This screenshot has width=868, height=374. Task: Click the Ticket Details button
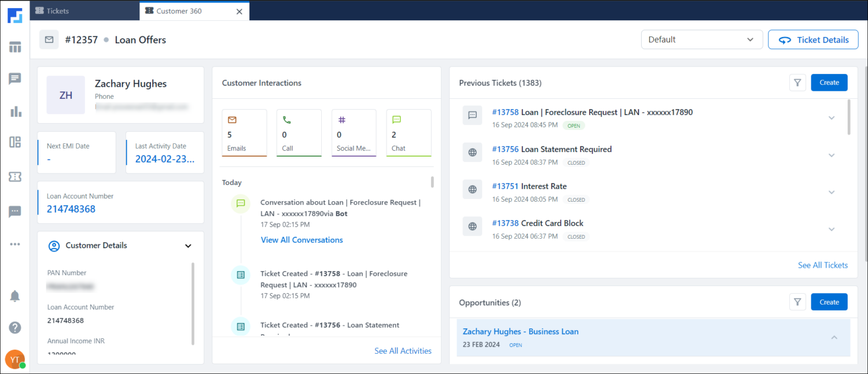click(813, 39)
